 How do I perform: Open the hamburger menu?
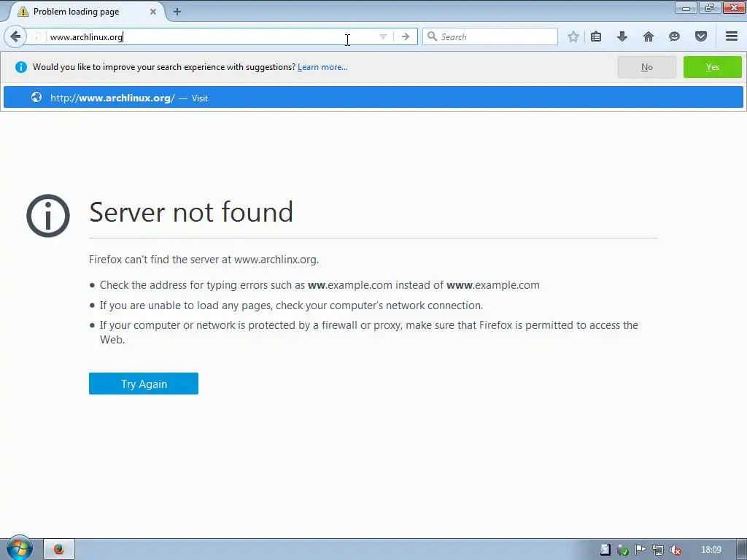coord(732,36)
